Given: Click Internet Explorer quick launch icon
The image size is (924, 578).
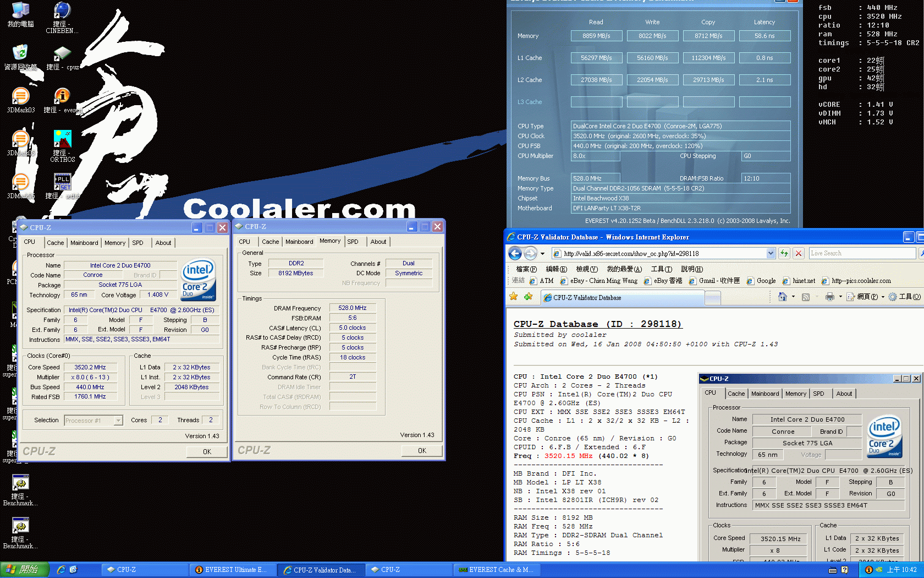Looking at the screenshot, I should tap(61, 570).
